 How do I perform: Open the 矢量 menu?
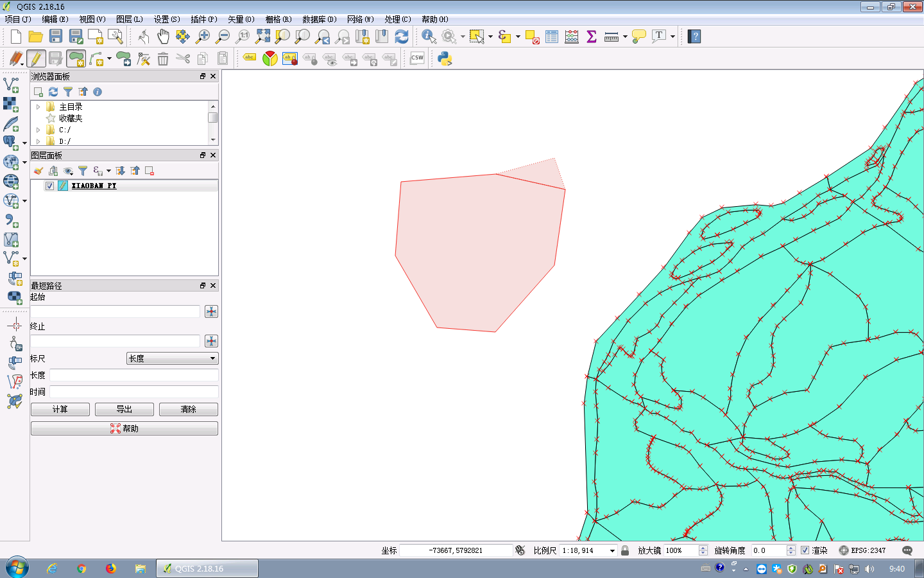[241, 19]
